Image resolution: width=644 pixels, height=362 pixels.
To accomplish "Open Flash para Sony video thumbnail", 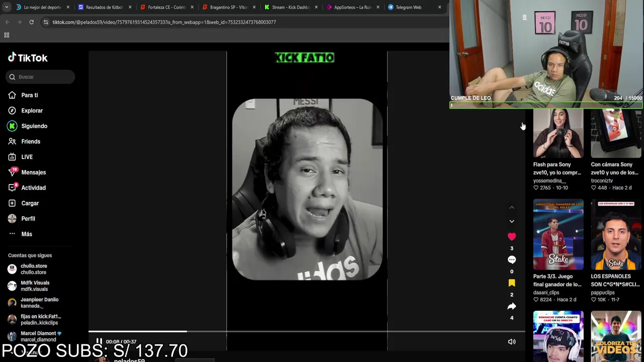I will tap(558, 133).
